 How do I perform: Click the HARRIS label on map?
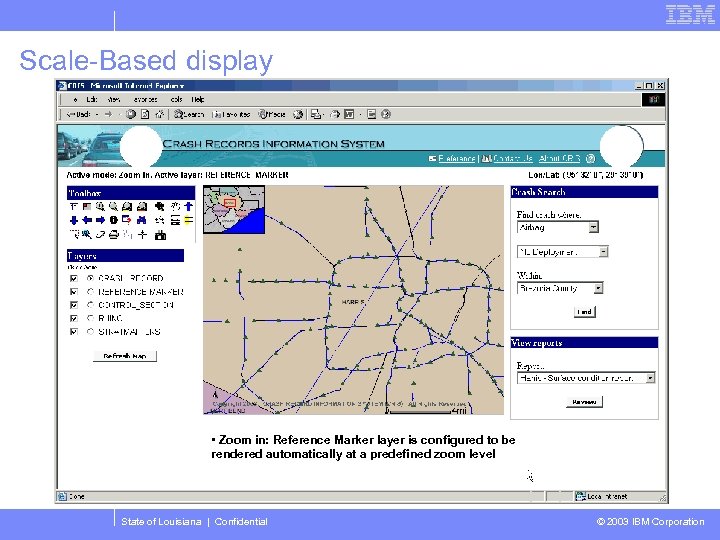click(x=353, y=302)
